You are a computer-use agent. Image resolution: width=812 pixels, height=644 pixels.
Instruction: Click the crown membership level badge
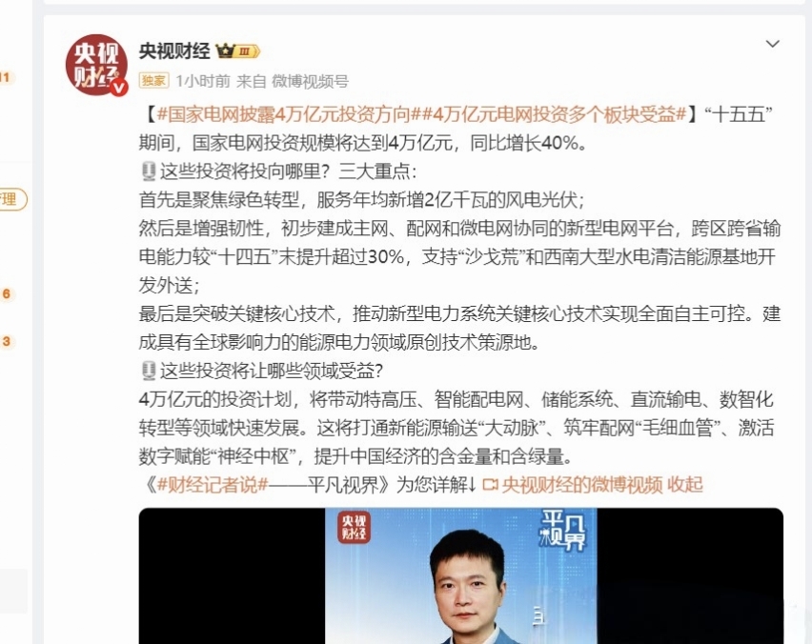[237, 51]
